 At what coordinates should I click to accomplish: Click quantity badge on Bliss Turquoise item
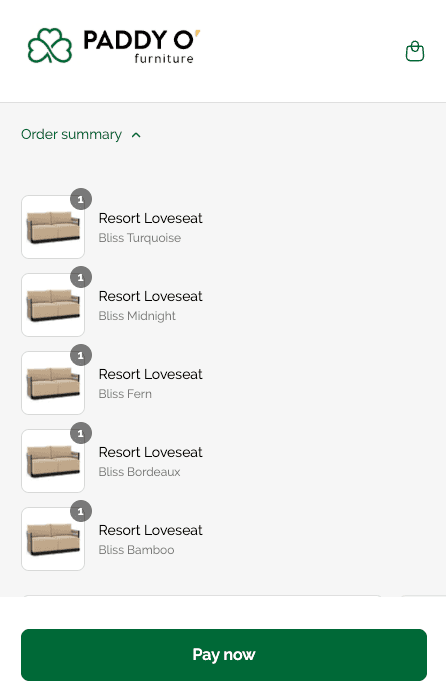81,199
